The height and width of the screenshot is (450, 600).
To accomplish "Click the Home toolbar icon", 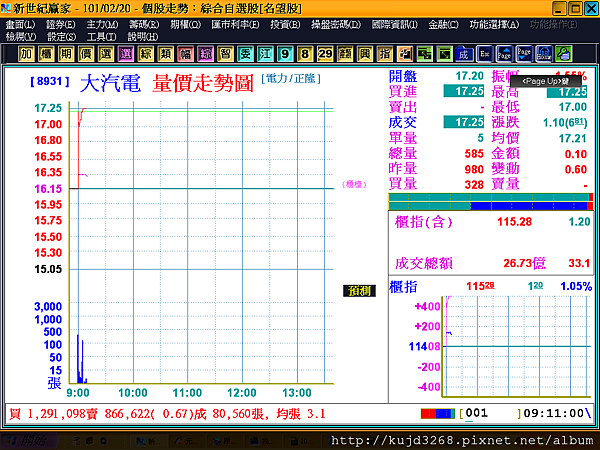I will click(x=544, y=54).
